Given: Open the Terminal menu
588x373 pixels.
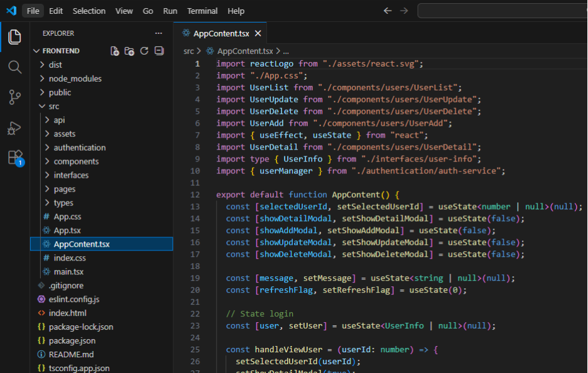Looking at the screenshot, I should (x=202, y=11).
